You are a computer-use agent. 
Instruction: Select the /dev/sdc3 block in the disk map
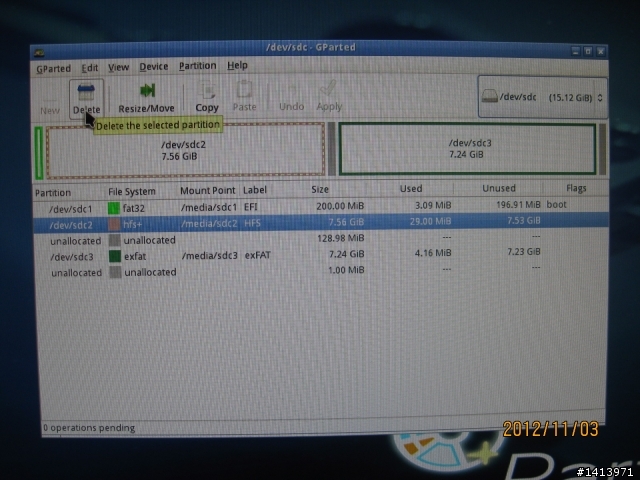(467, 149)
